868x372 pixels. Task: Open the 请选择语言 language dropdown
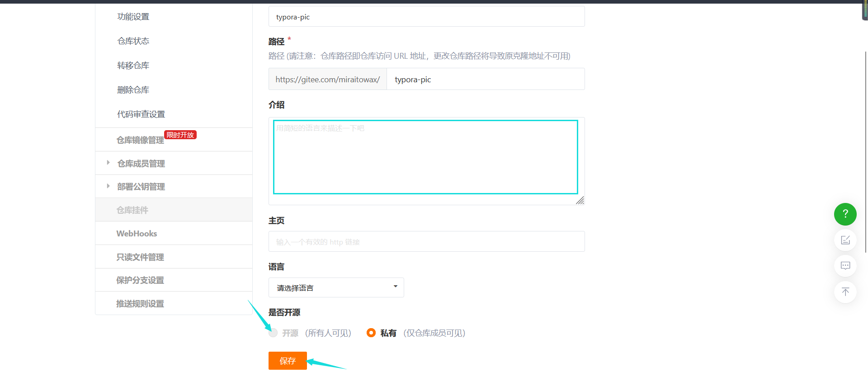(x=336, y=287)
